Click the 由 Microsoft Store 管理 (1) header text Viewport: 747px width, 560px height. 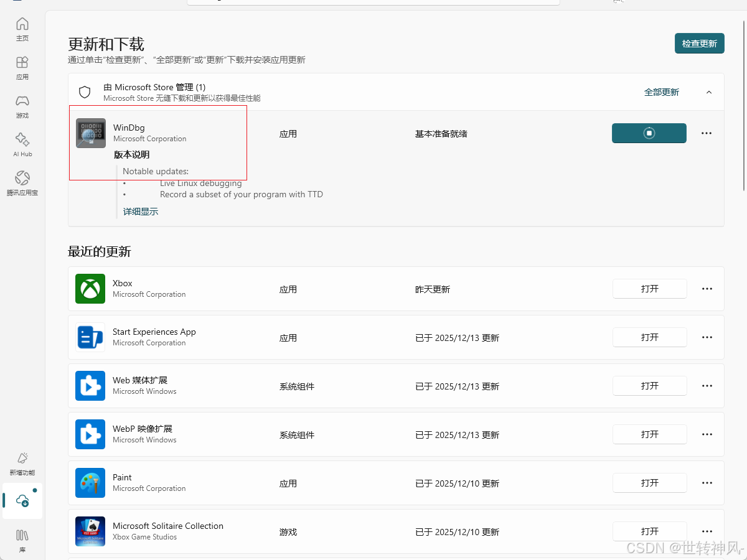[154, 87]
